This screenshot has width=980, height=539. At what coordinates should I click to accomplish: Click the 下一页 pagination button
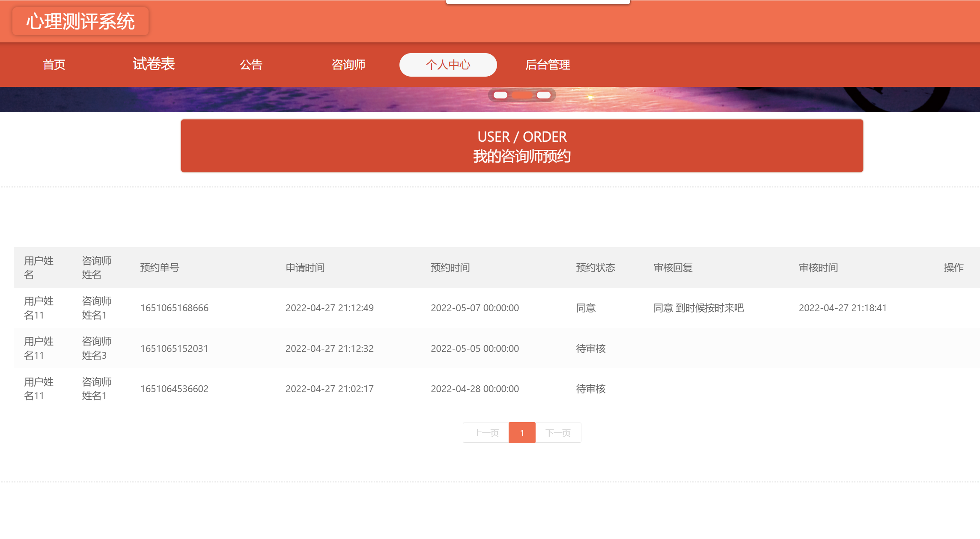pos(558,432)
